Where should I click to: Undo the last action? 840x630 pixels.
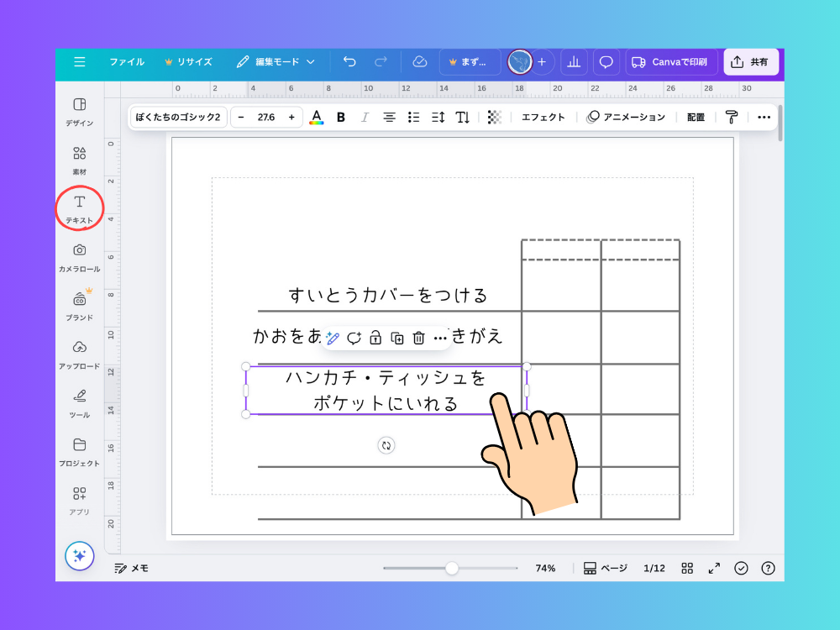(x=350, y=61)
